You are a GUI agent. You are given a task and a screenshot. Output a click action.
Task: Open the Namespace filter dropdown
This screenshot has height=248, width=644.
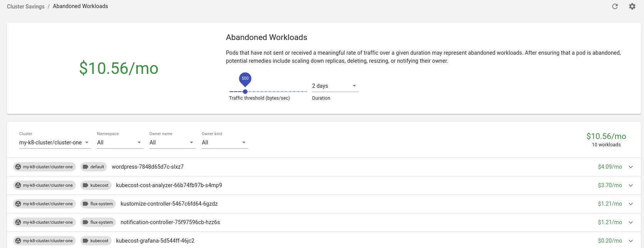click(119, 142)
